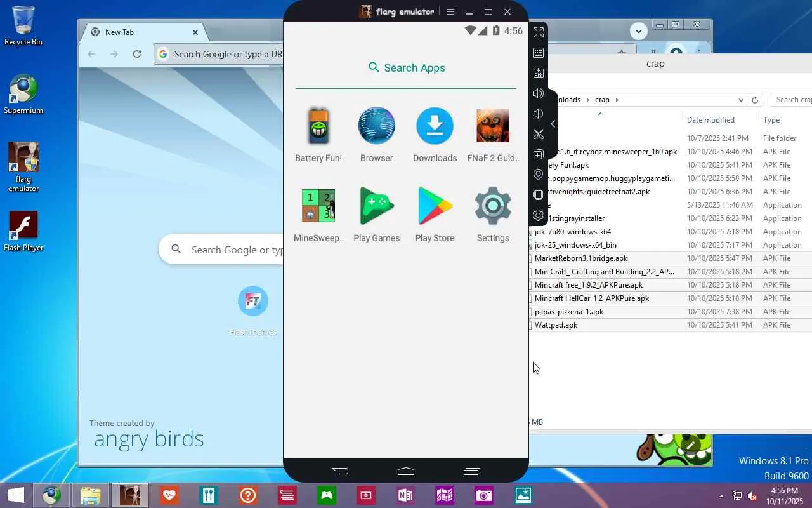Open the location pin icon in emulator sidebar
Image resolution: width=812 pixels, height=508 pixels.
539,175
